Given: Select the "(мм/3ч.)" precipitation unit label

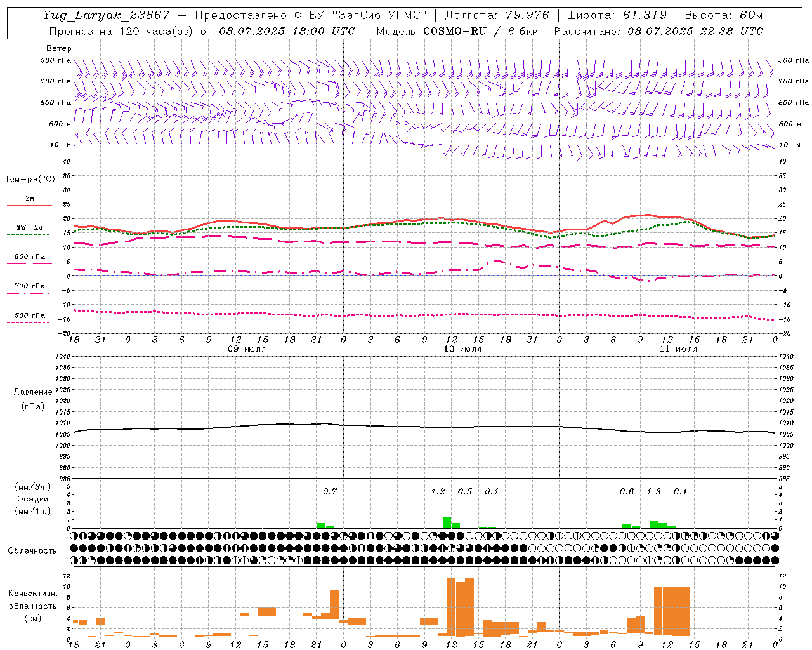Looking at the screenshot, I should click(x=33, y=487).
